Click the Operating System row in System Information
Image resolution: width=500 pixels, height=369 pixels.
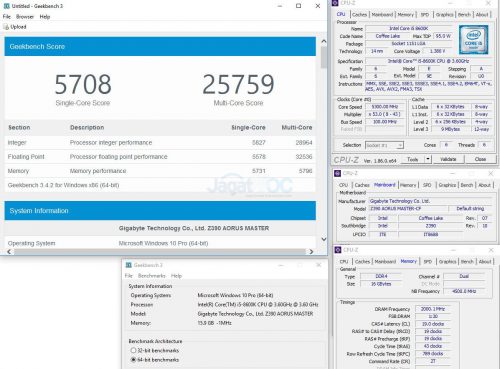[x=160, y=243]
